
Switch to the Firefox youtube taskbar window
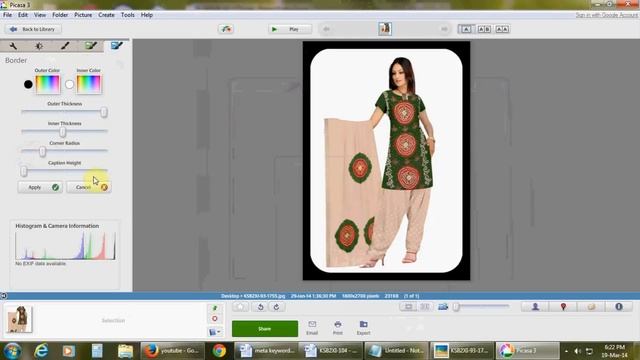172,351
